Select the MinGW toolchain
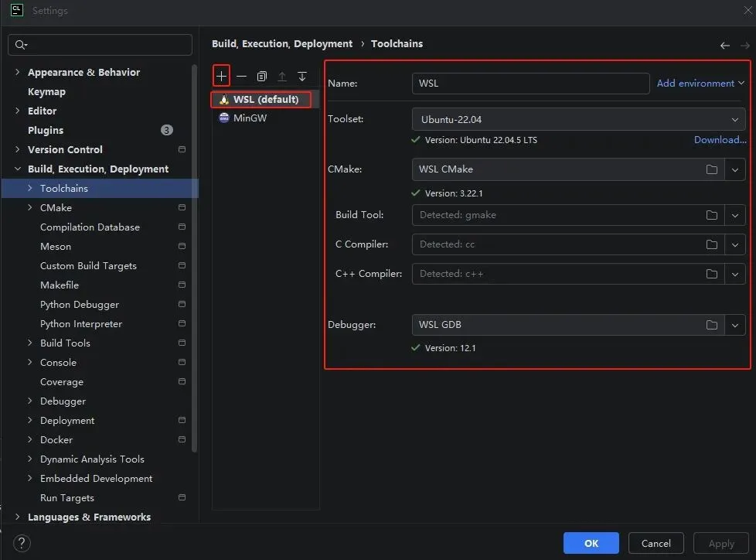This screenshot has height=560, width=756. click(x=265, y=118)
